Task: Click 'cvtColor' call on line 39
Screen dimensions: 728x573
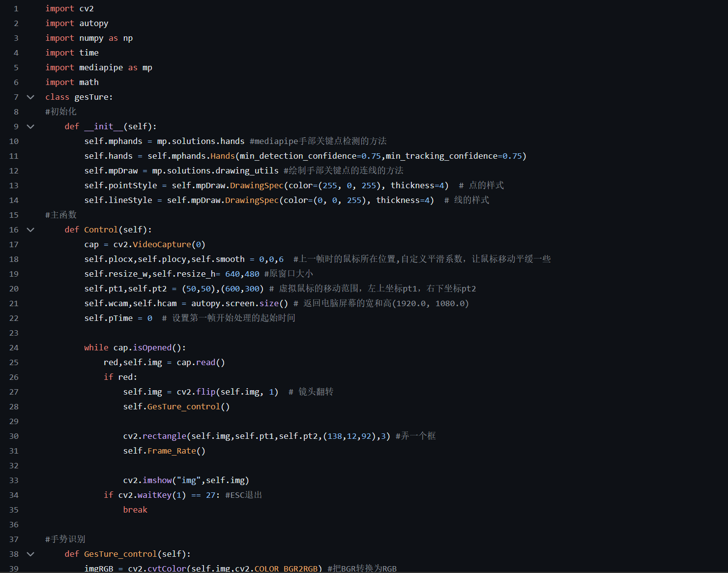Action: click(x=167, y=569)
